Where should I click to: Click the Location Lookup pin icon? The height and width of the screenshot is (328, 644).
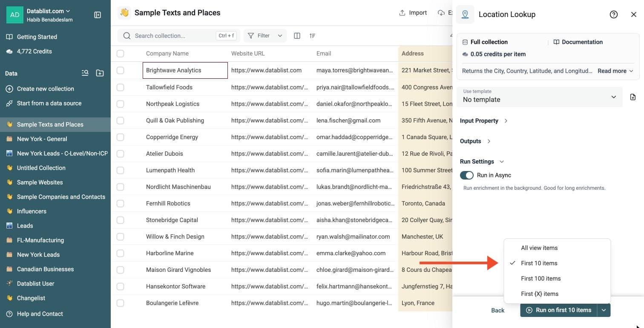465,14
